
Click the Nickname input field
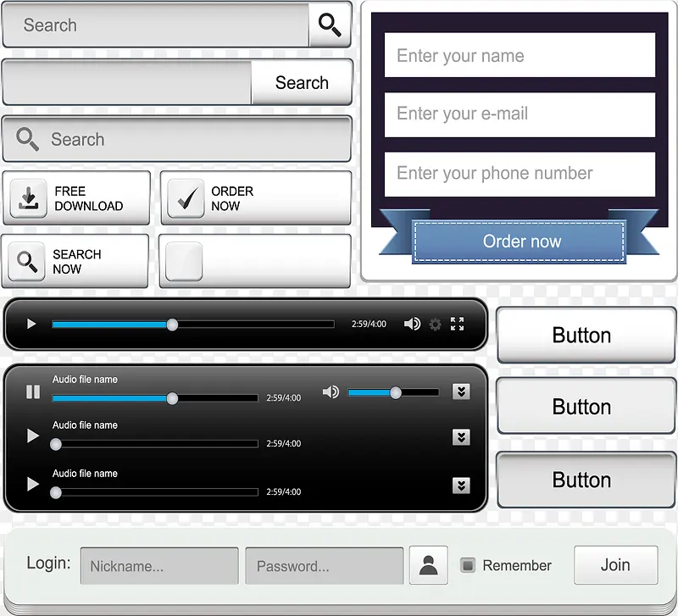point(159,566)
